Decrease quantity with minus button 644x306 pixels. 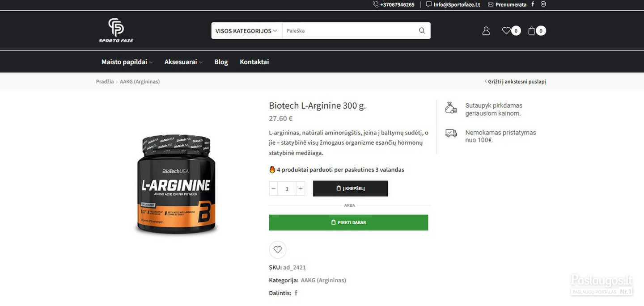pyautogui.click(x=274, y=189)
